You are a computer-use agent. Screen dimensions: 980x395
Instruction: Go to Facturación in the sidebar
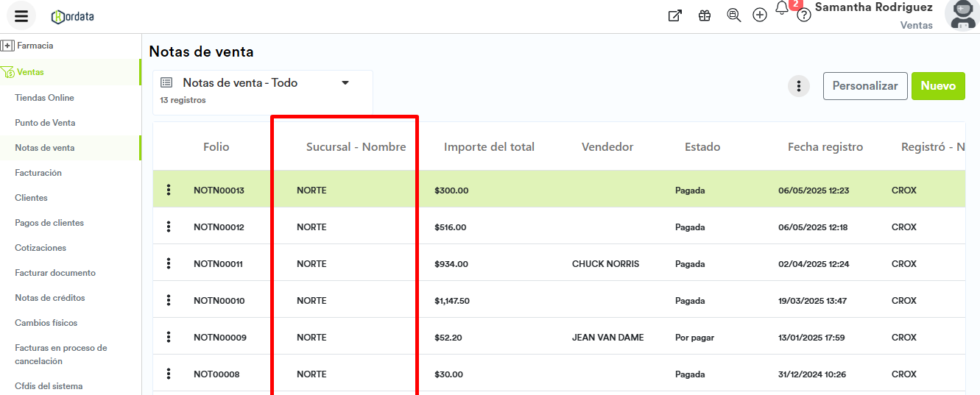click(x=38, y=173)
